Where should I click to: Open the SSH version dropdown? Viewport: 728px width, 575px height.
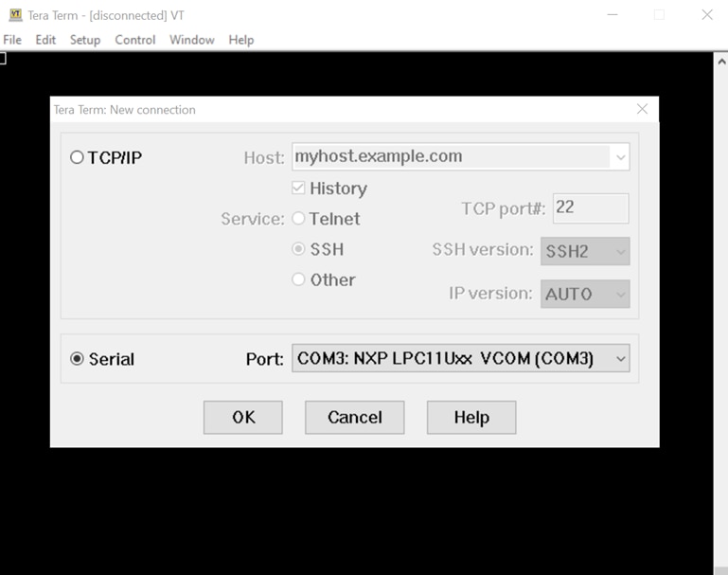tap(585, 251)
